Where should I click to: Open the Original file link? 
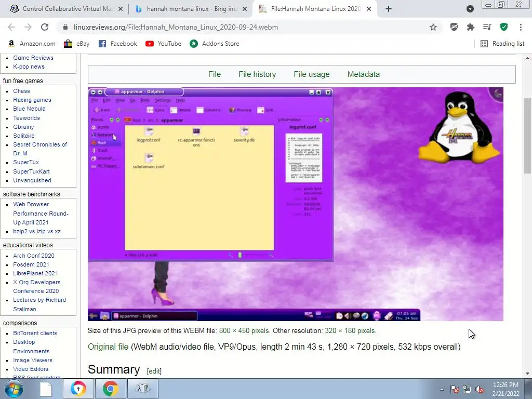point(108,347)
